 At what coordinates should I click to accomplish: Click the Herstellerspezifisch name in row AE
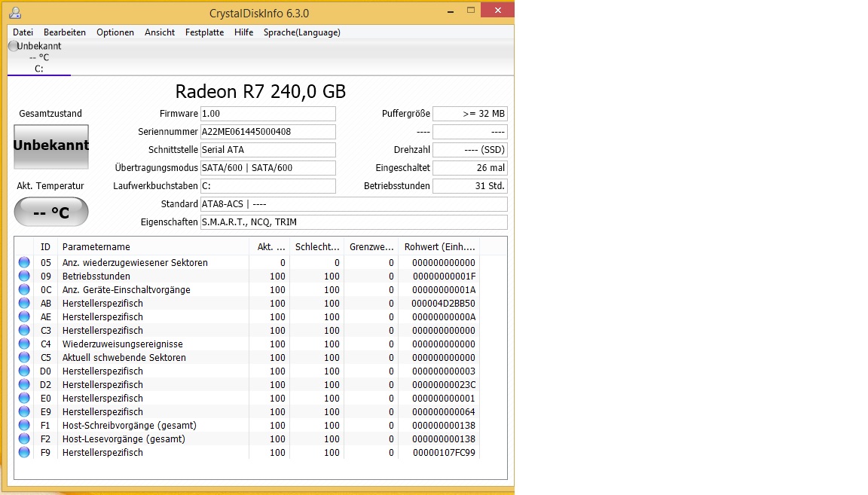click(102, 316)
